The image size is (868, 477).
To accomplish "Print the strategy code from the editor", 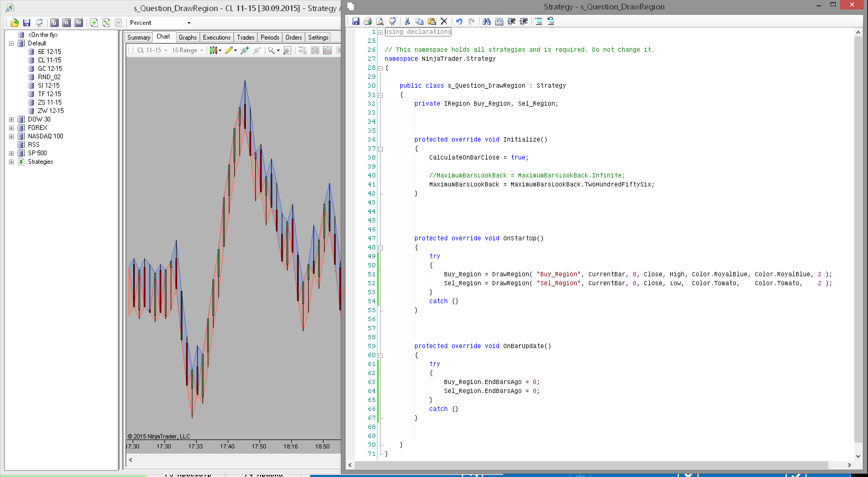I will click(368, 21).
